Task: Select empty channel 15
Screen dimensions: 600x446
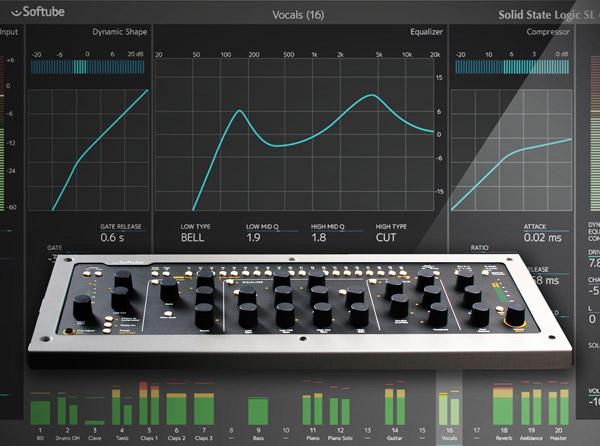Action: coord(422,434)
